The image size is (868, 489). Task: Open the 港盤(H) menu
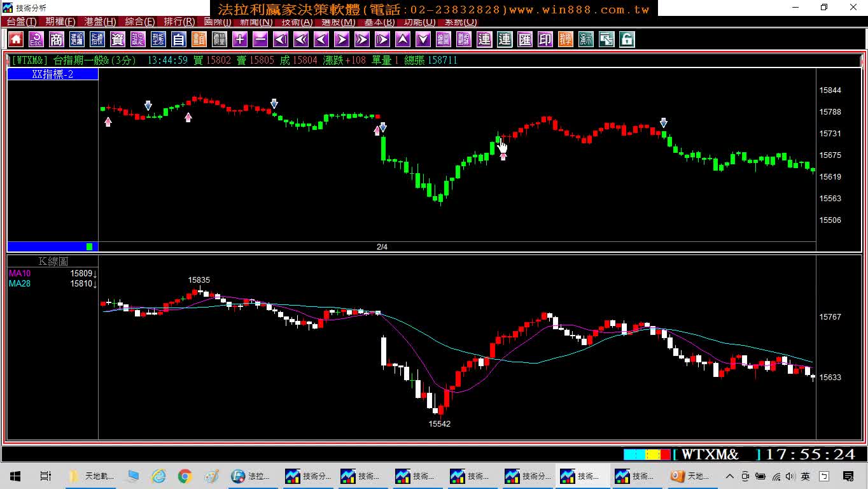100,22
